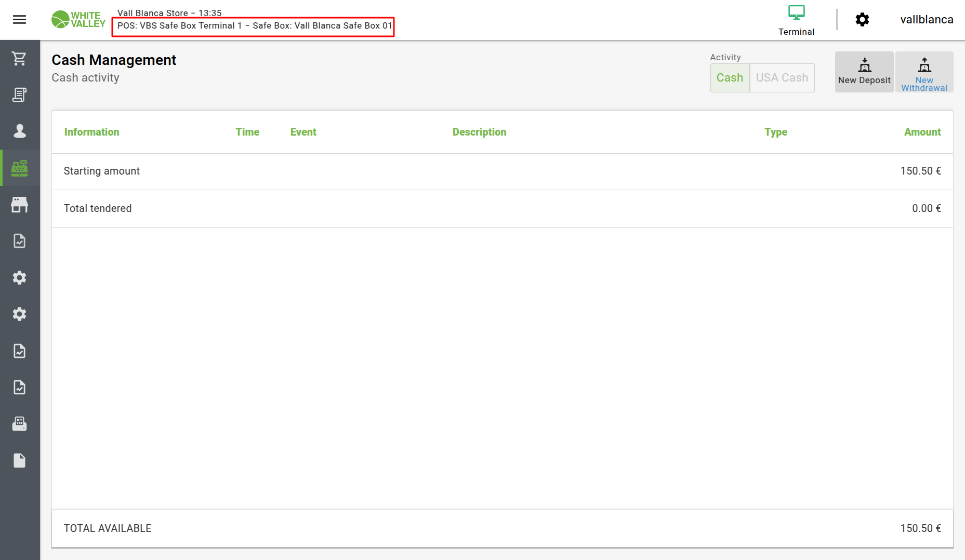Click the vallblanca user name
The width and height of the screenshot is (965, 560).
[x=927, y=20]
